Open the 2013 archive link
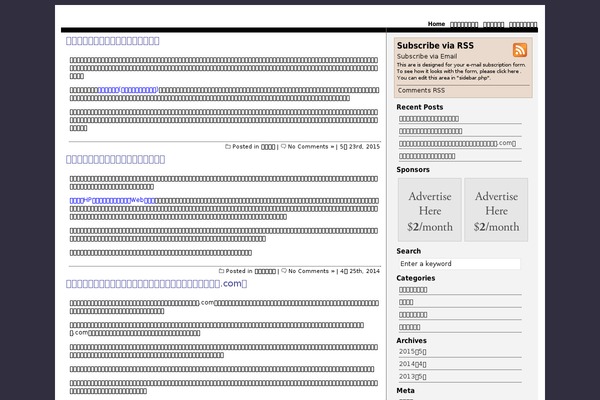This screenshot has height=400, width=600. tap(412, 377)
